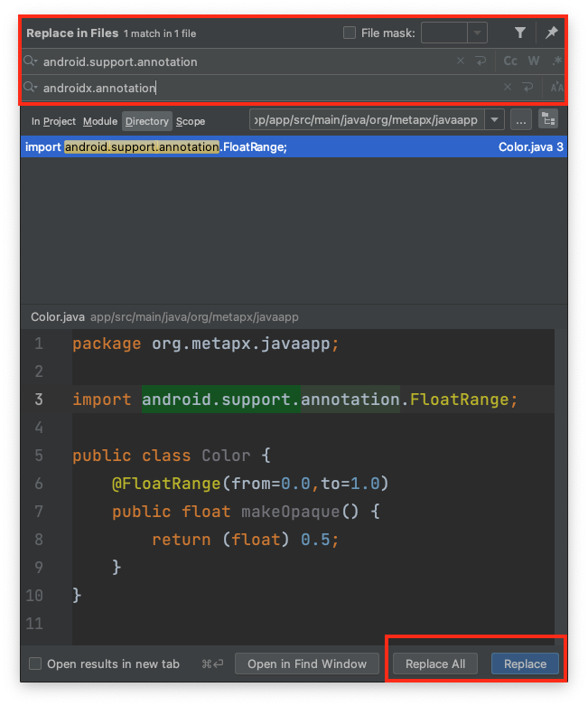Toggle Preserve Case option
The image size is (588, 706).
[557, 87]
